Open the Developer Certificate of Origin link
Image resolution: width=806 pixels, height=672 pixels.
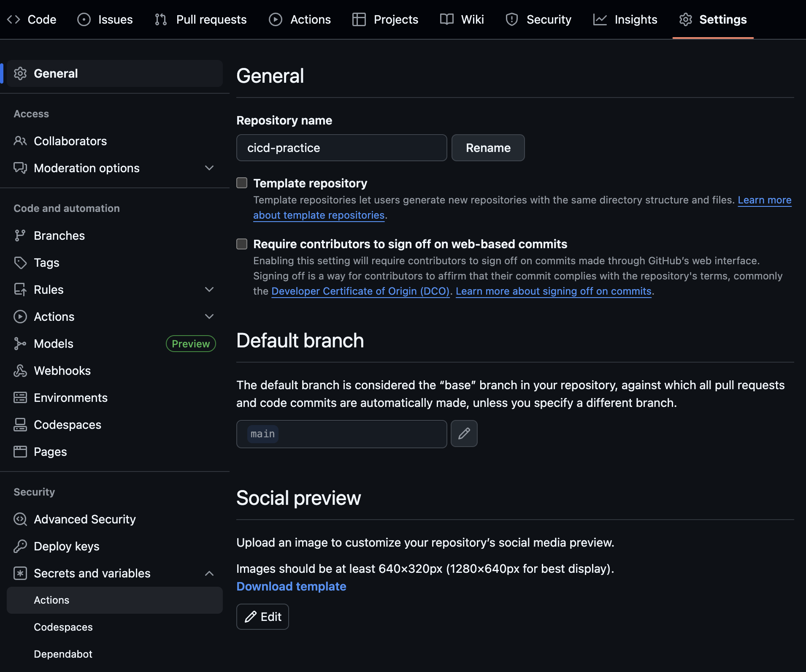[360, 291]
